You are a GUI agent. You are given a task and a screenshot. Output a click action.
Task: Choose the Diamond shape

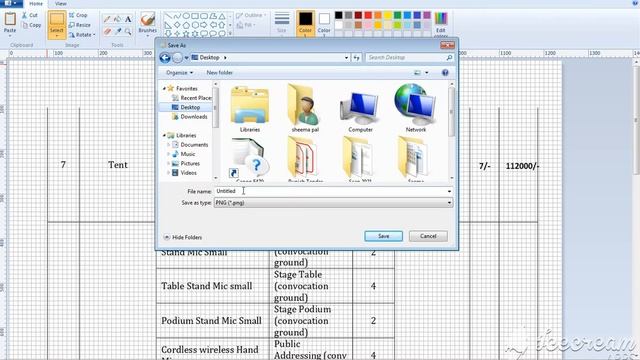point(177,25)
